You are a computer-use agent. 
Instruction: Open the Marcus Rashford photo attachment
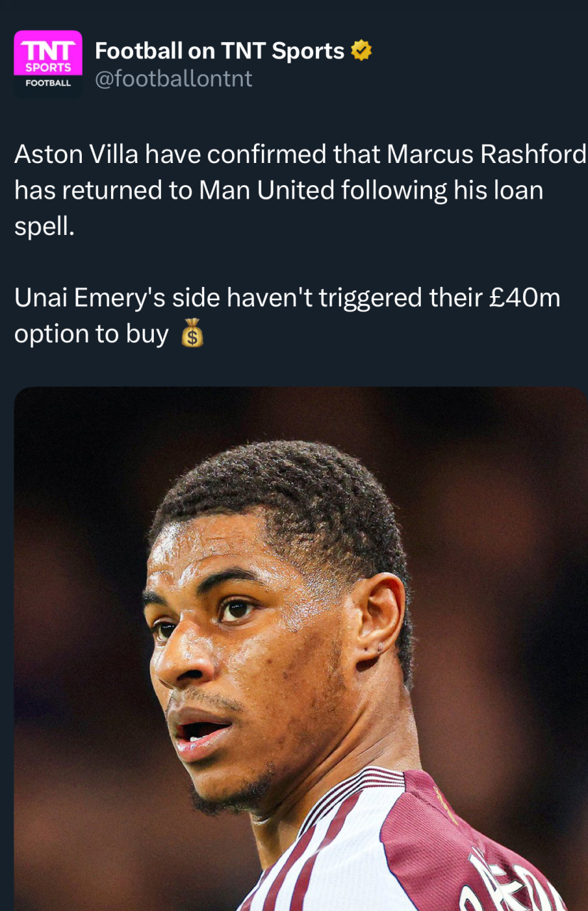pos(301,648)
